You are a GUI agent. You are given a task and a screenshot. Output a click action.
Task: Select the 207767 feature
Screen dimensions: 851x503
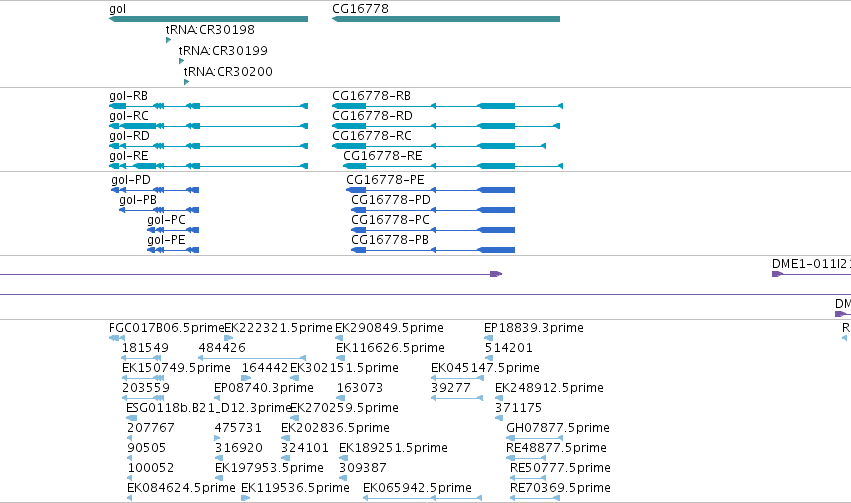[x=151, y=428]
